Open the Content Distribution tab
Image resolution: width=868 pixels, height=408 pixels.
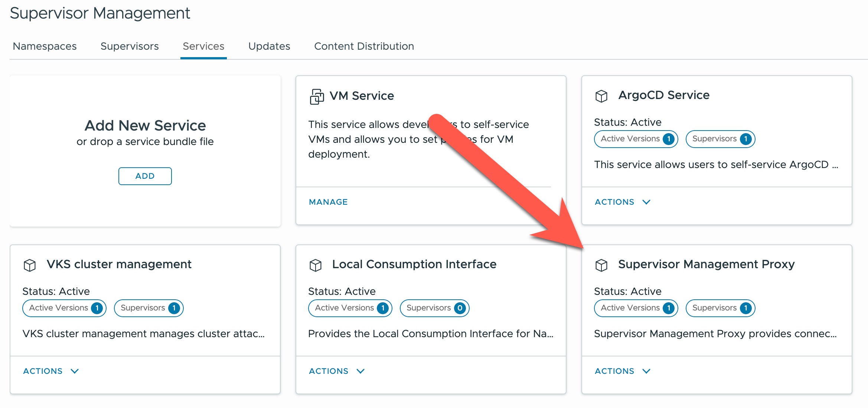(x=364, y=46)
